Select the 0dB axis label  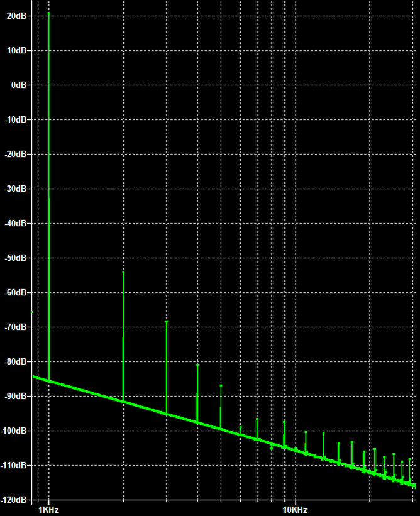pos(17,84)
